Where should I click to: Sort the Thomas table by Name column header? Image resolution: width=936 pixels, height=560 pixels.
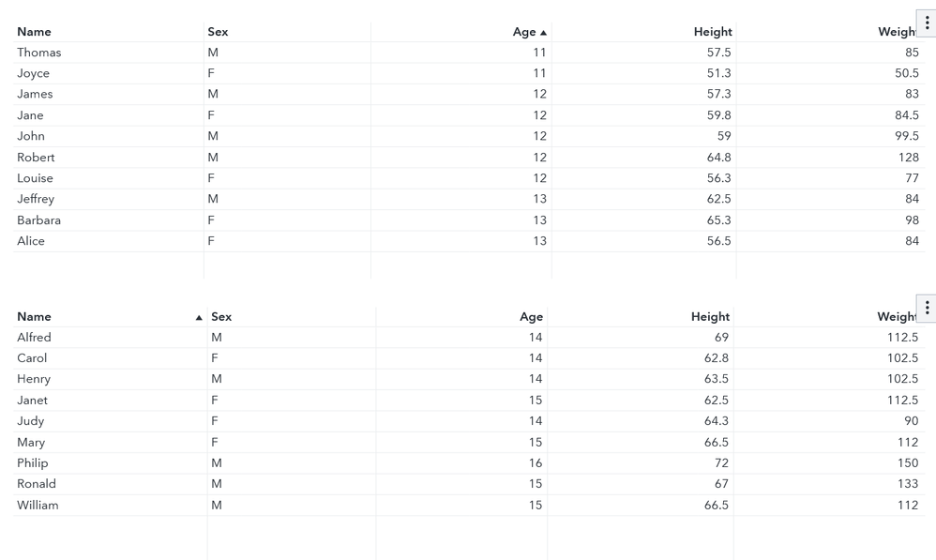pos(35,32)
